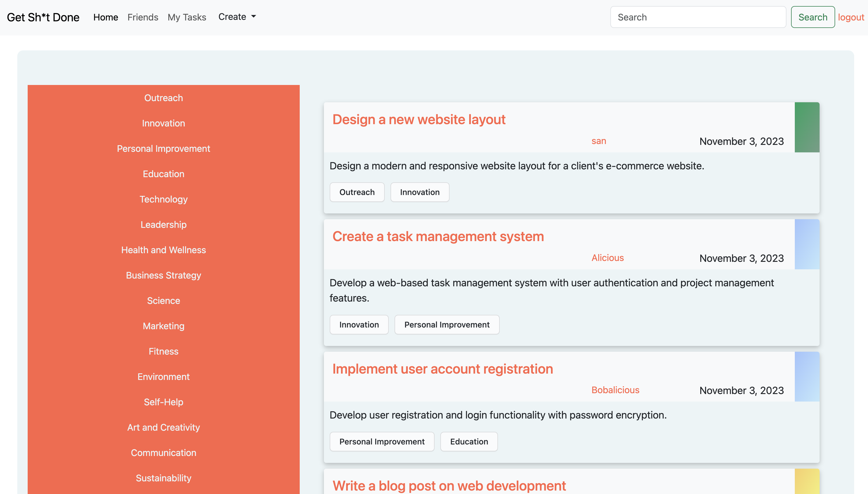This screenshot has width=868, height=494.
Task: Open the Design a new website layout task
Action: (x=419, y=120)
